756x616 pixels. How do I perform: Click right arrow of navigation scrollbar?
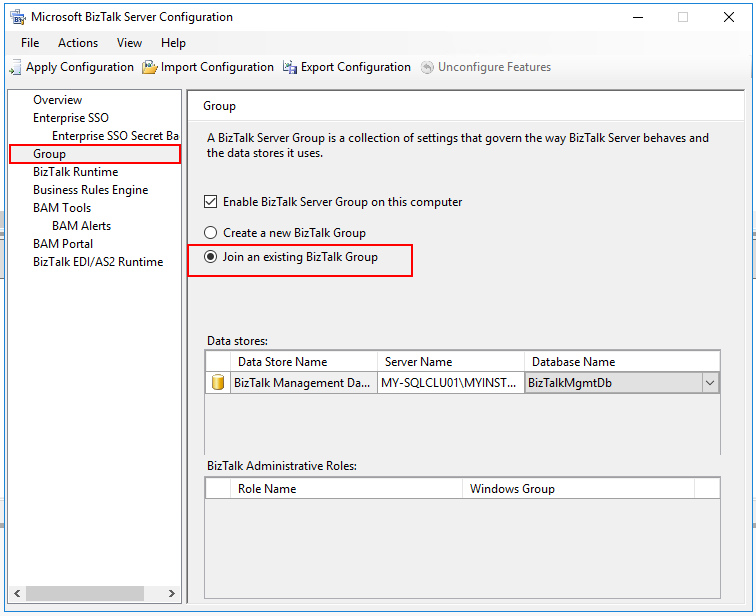coord(172,593)
